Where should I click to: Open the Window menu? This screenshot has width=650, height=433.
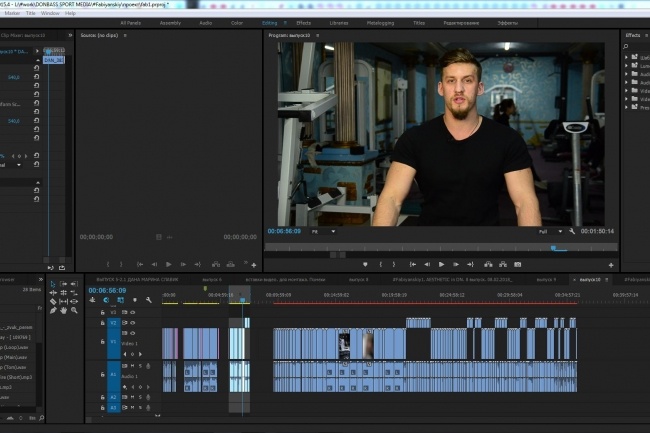pyautogui.click(x=50, y=13)
